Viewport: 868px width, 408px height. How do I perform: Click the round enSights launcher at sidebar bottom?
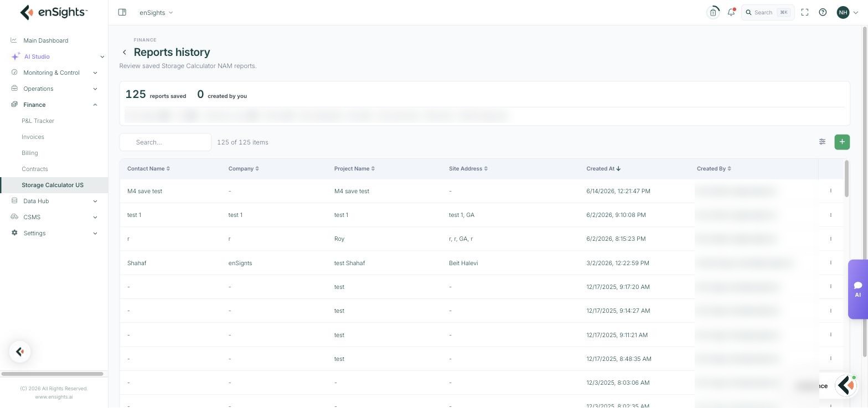pos(20,352)
